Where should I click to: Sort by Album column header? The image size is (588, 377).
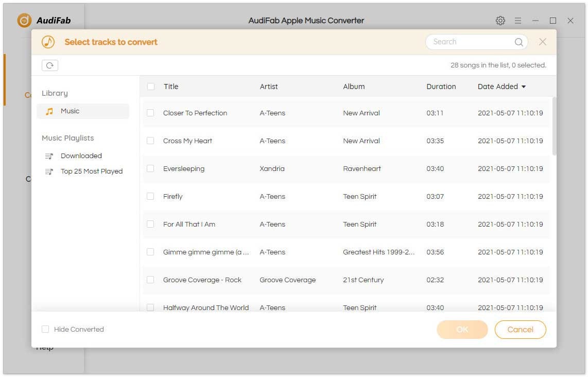point(354,87)
